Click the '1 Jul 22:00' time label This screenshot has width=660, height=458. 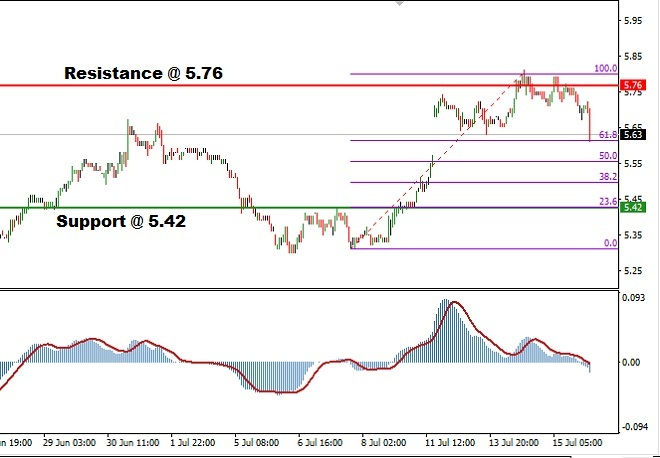pos(193,443)
